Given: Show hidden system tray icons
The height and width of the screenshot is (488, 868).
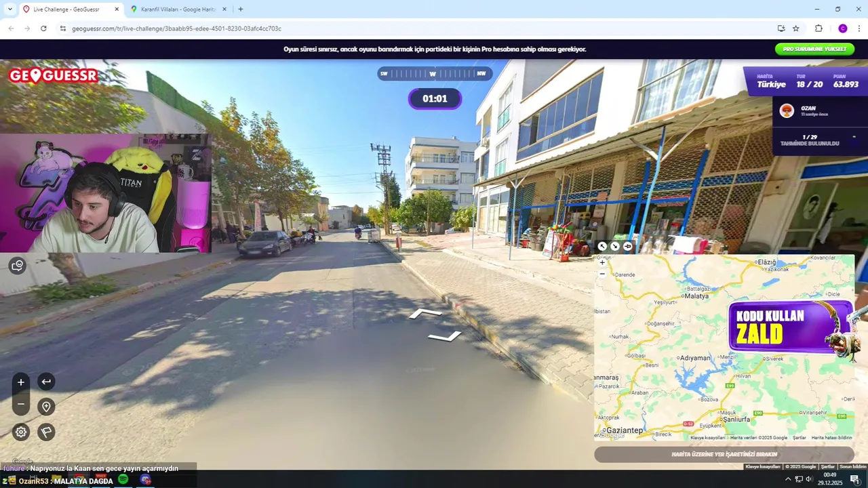Looking at the screenshot, I should tap(788, 479).
